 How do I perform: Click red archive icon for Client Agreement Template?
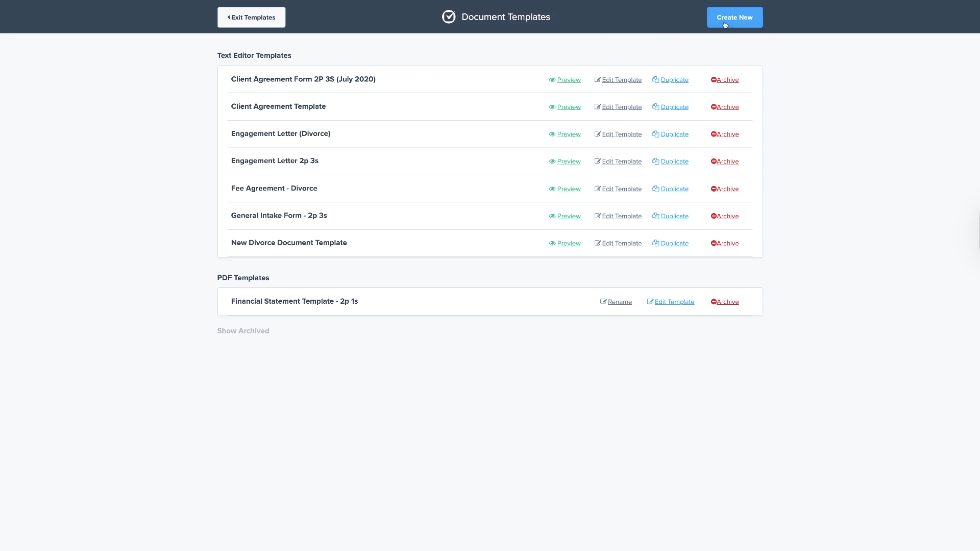click(714, 107)
